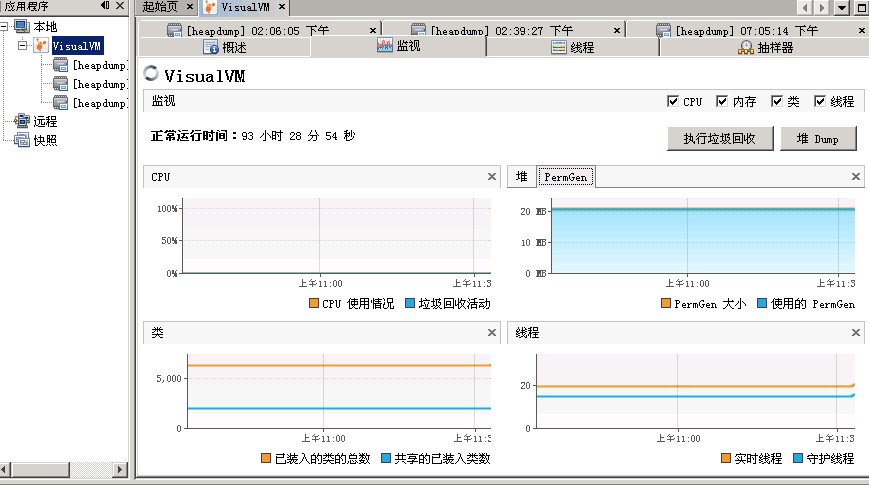Uncheck the CPU checkbox
The width and height of the screenshot is (869, 485).
(673, 101)
